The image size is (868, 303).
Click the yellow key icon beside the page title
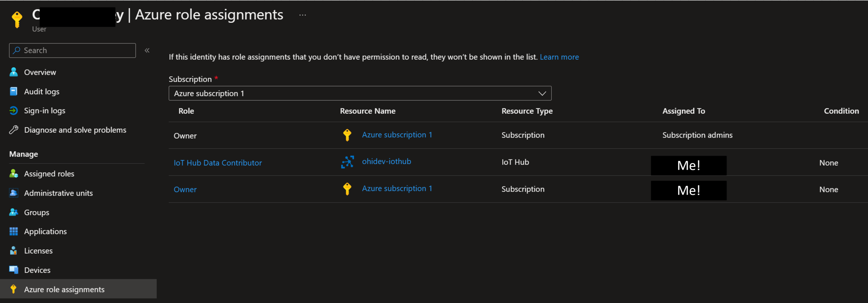point(17,19)
